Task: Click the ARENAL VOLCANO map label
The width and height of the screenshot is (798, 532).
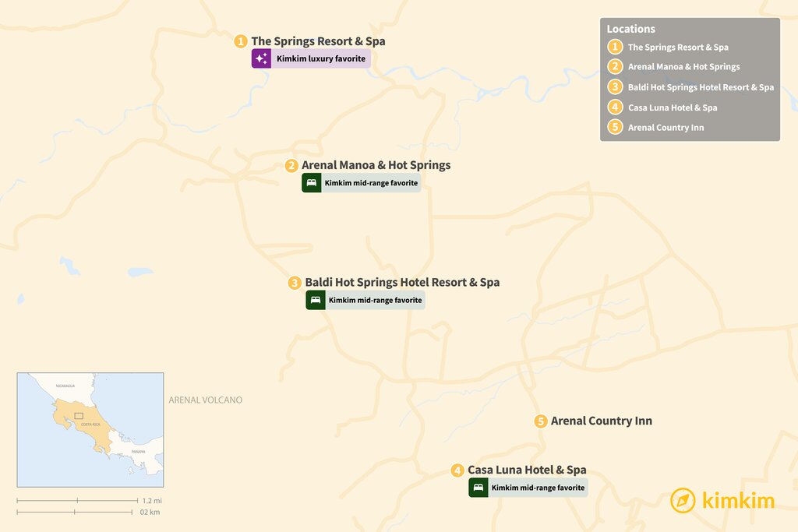Action: tap(205, 400)
